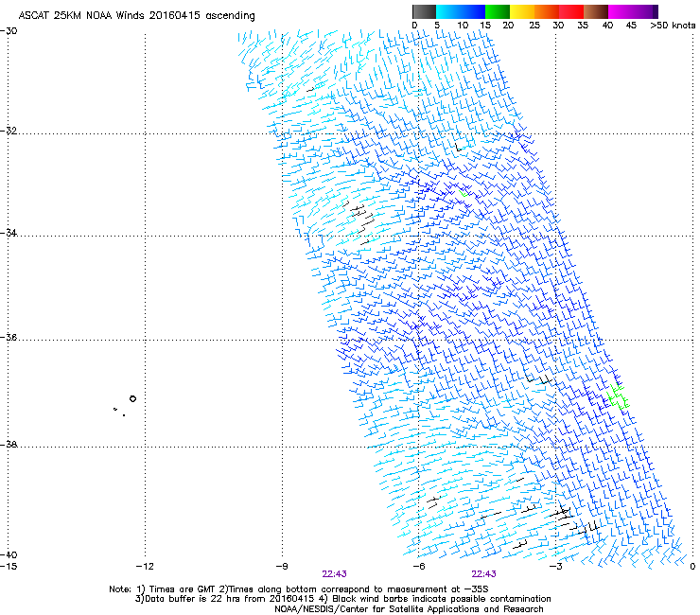This screenshot has height=615, width=700.
Task: Click the dark purple >50 knots legend color
Action: tap(656, 11)
